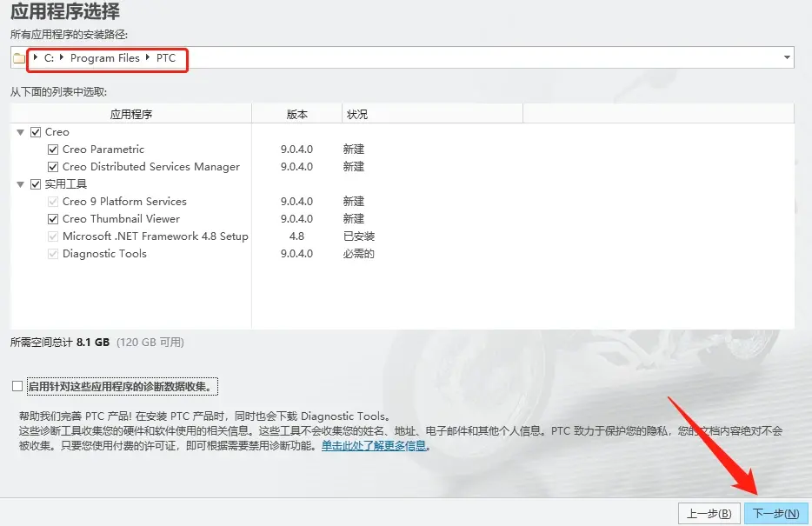Toggle Creo Thumbnail Viewer checkbox
The width and height of the screenshot is (812, 526).
pyautogui.click(x=53, y=219)
